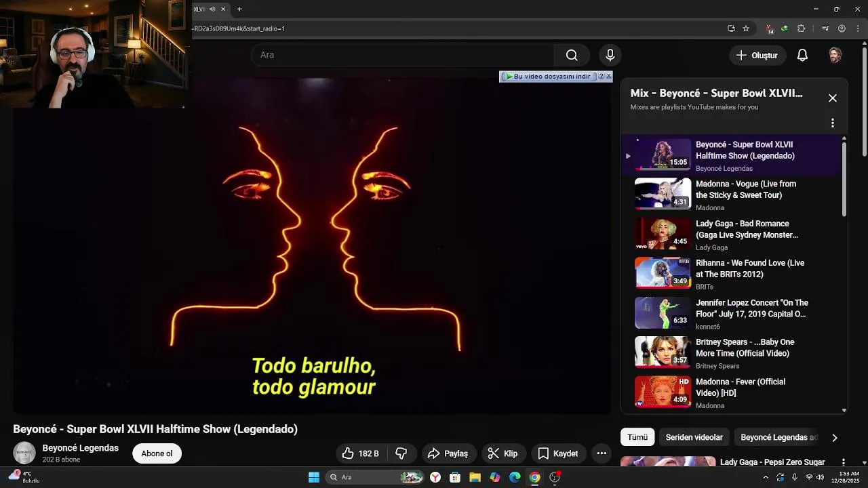Start voice search with the microphone icon
This screenshot has height=488, width=868.
pos(610,55)
